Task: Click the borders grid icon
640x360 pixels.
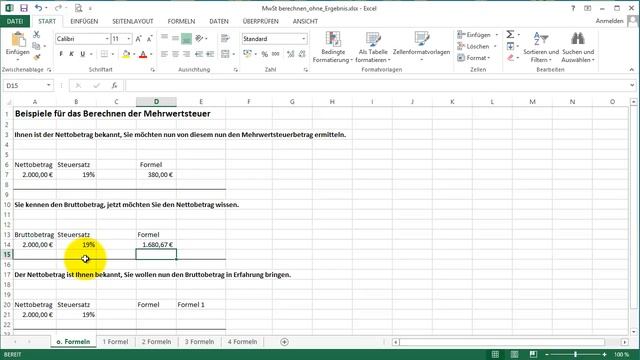Action: [x=104, y=54]
